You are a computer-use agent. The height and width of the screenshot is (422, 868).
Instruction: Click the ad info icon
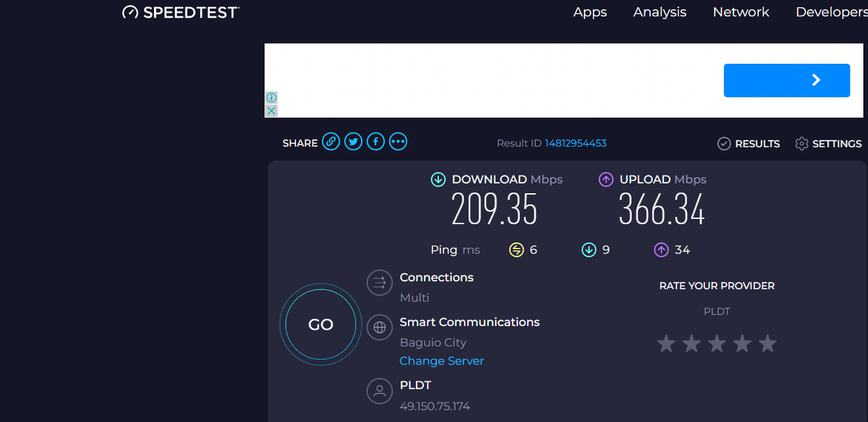(271, 97)
